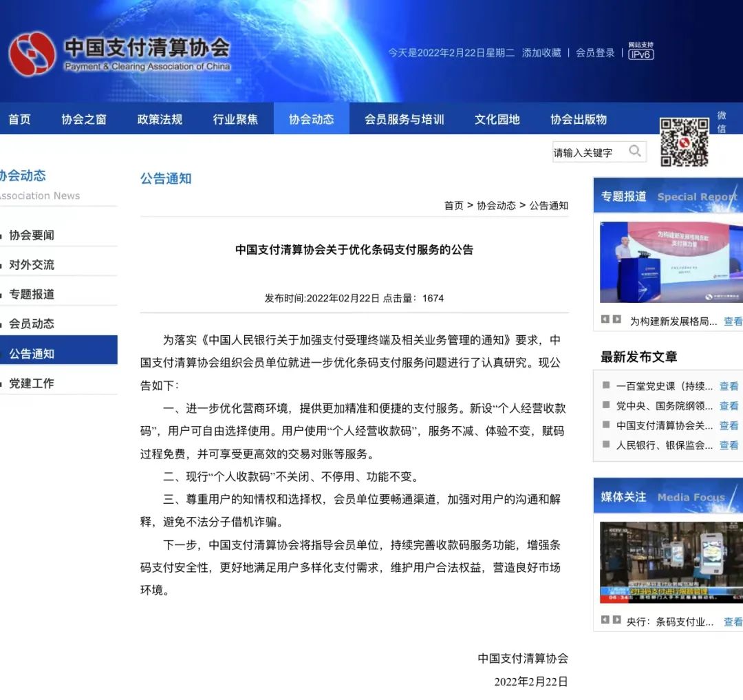Click the WeChat QR code image

[684, 142]
